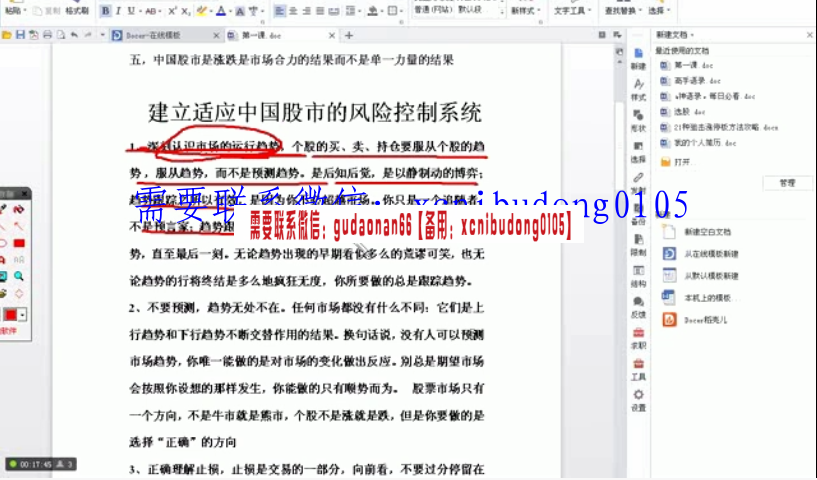The width and height of the screenshot is (817, 480).
Task: Toggle Bold formatting in the toolbar
Action: tap(106, 11)
